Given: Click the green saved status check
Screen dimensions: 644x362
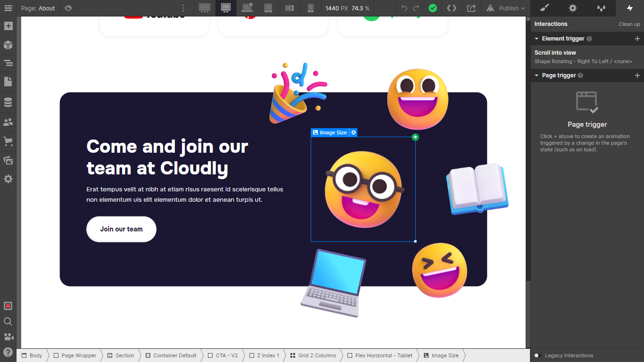Looking at the screenshot, I should (x=432, y=8).
